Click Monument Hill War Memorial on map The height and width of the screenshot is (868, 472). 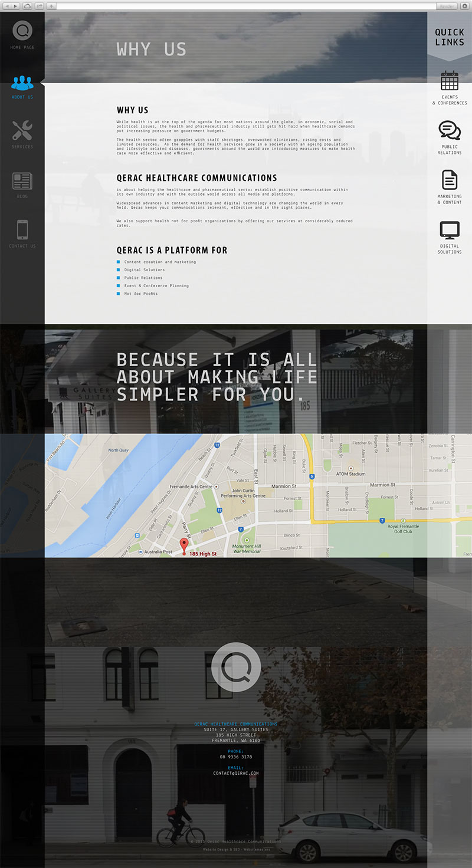tap(246, 549)
